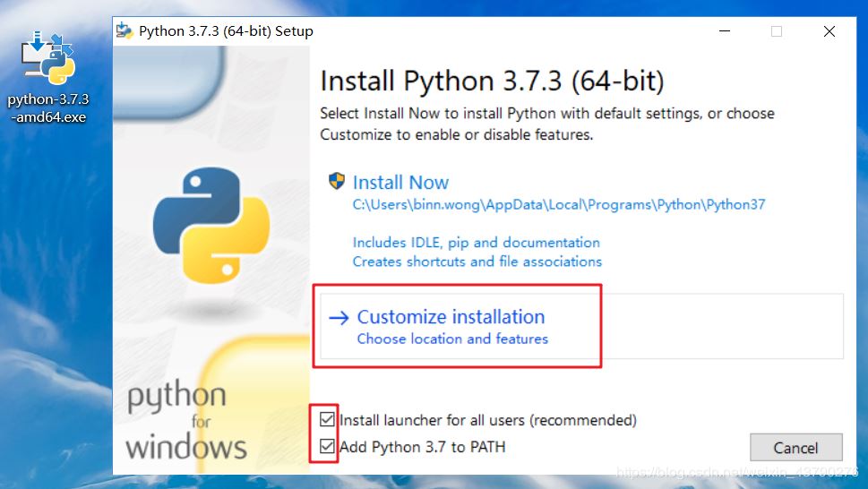
Task: Click the Python logo in the setup sidebar
Action: point(211,225)
